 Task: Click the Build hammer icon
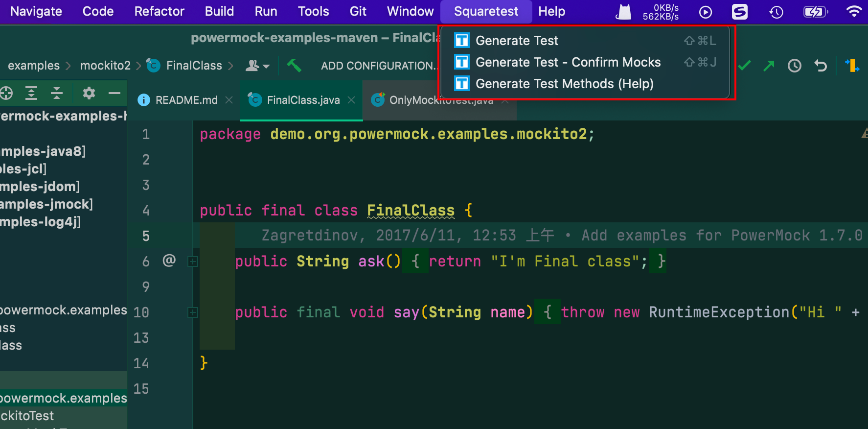(294, 65)
